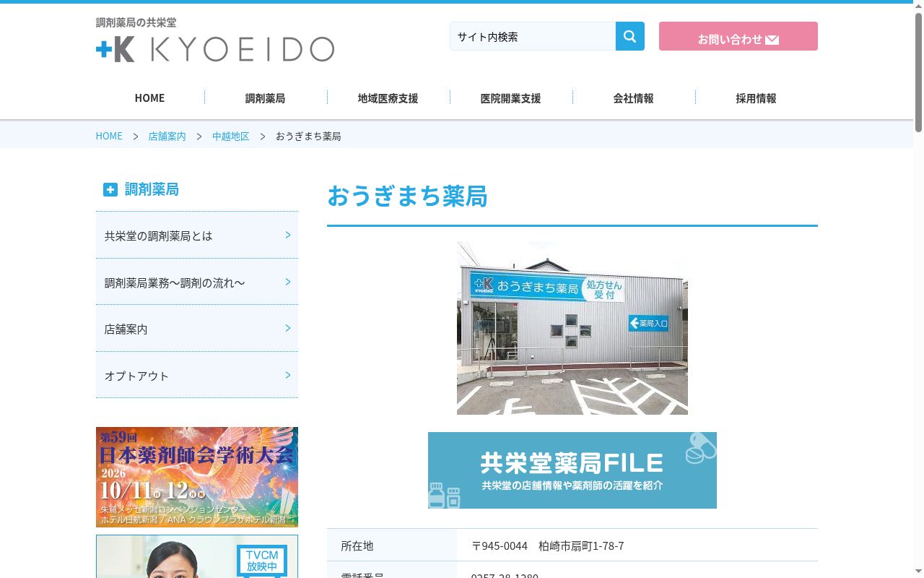Open 調剤薬局 in the main navigation
The width and height of the screenshot is (924, 578).
point(266,98)
